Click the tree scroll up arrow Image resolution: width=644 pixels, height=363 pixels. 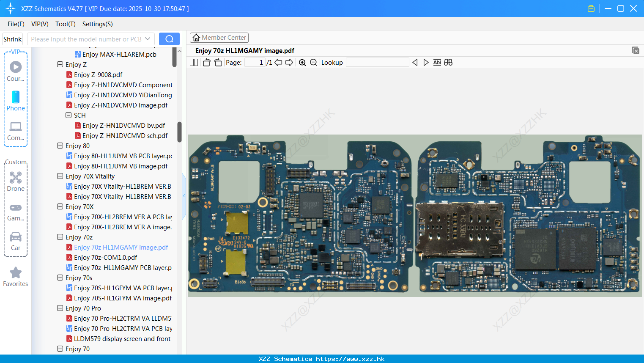179,51
